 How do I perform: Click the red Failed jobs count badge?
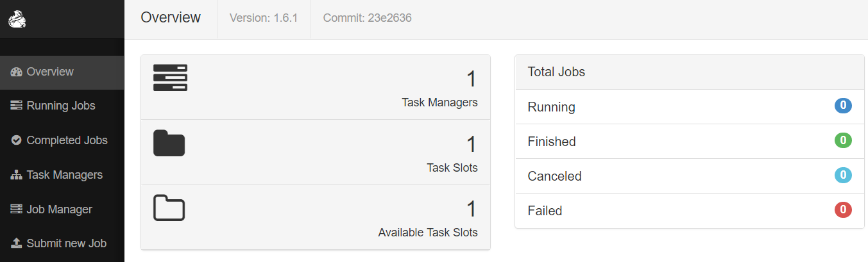(x=843, y=209)
